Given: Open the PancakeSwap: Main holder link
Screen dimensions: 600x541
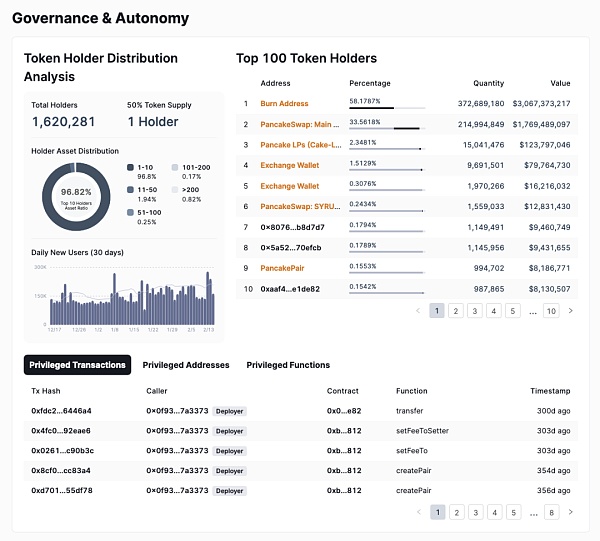Looking at the screenshot, I should (x=300, y=124).
